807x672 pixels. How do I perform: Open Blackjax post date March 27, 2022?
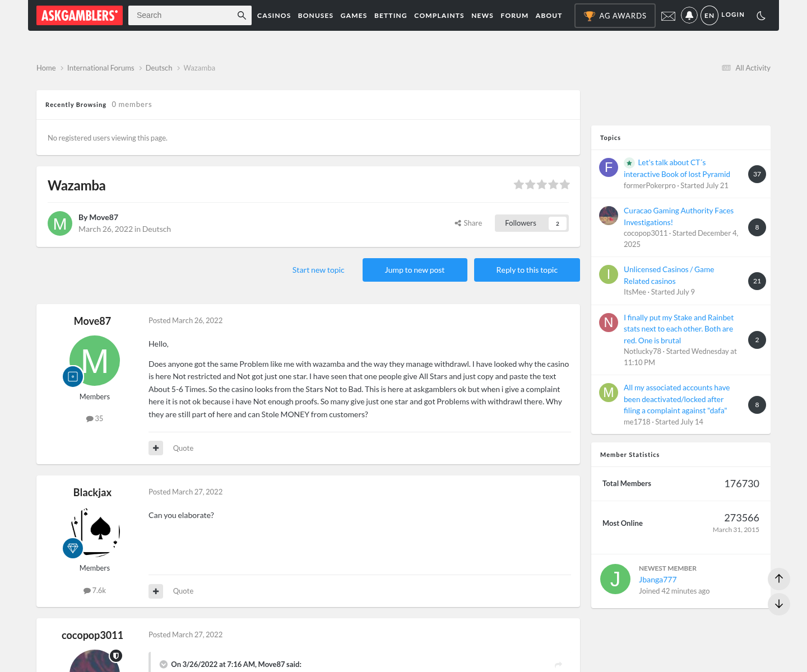[x=185, y=492]
